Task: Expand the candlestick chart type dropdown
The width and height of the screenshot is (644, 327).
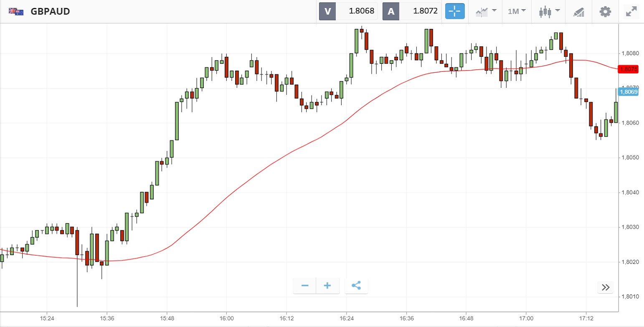Action: point(548,11)
